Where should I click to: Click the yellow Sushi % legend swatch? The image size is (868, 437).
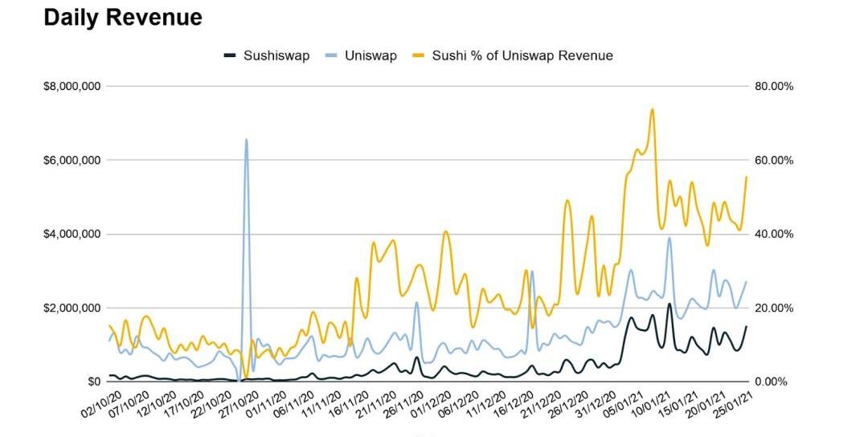[419, 55]
